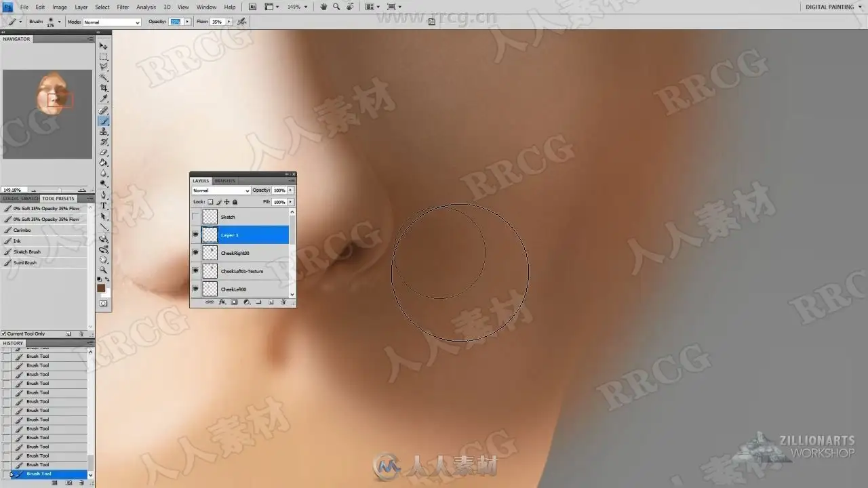Open the Opacity slider arrow in options bar
The height and width of the screenshot is (488, 868).
pos(187,22)
